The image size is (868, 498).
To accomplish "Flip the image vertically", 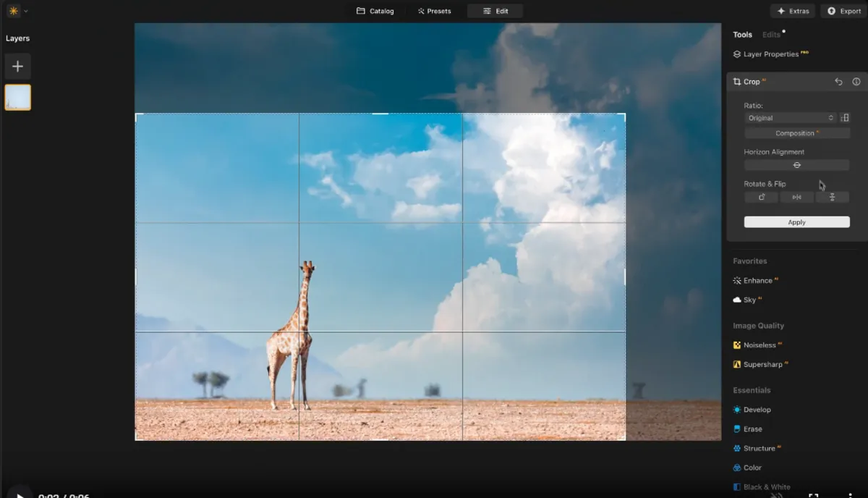I will pos(833,196).
